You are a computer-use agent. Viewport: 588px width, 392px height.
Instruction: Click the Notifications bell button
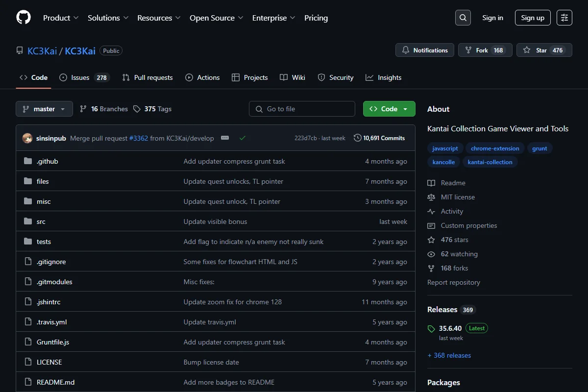pos(425,50)
